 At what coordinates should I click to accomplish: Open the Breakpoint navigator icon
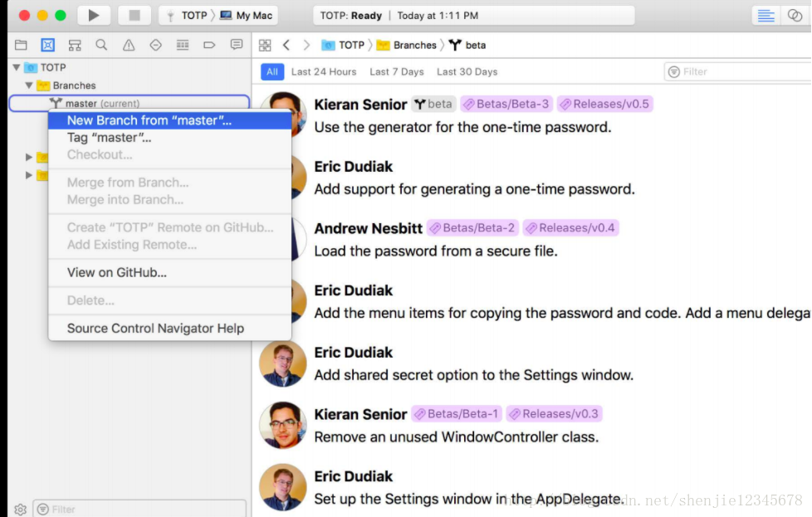(209, 45)
